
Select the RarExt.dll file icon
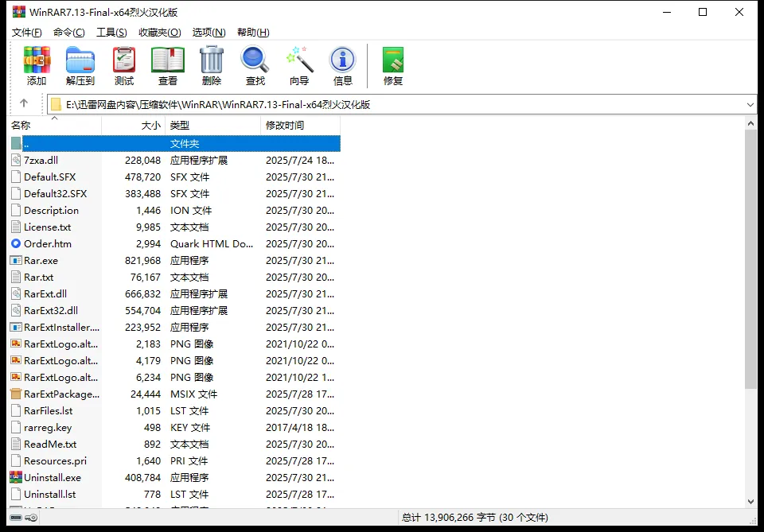(x=16, y=293)
